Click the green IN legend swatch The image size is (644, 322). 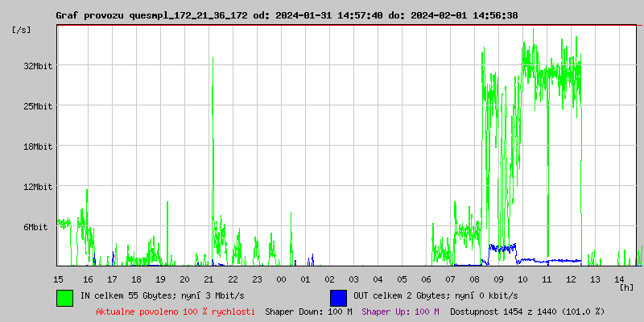point(64,297)
